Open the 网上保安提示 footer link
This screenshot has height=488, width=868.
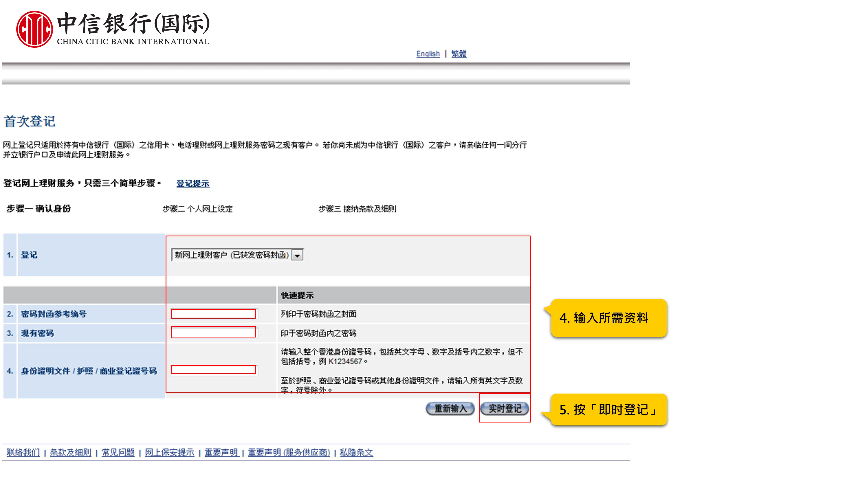point(169,453)
